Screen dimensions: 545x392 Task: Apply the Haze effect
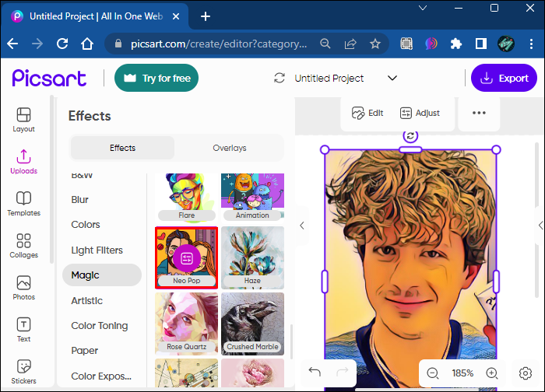click(x=253, y=258)
